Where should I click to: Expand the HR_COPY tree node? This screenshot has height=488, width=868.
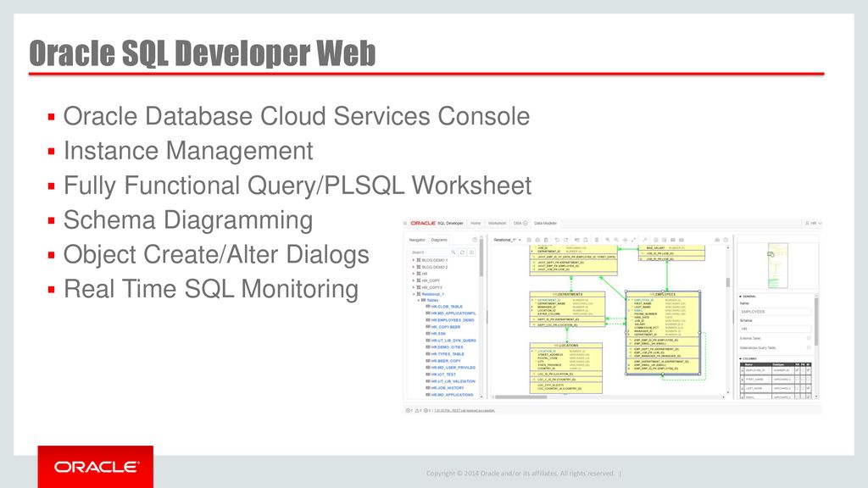(x=413, y=280)
